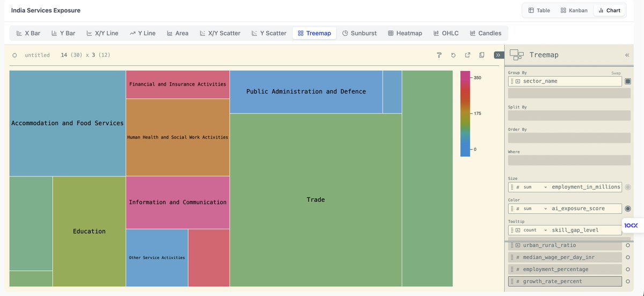Click the empty Split By drop zone
Screen dimensions: 644x296
569,115
